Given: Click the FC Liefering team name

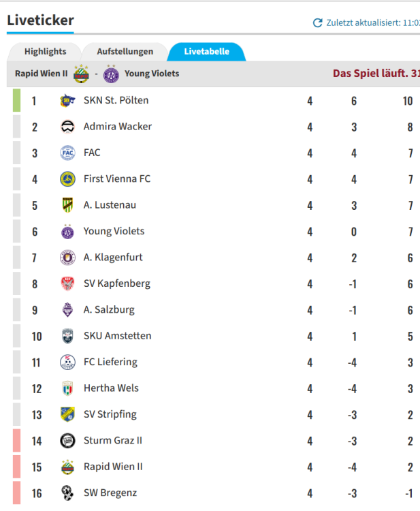Looking at the screenshot, I should pos(110,362).
